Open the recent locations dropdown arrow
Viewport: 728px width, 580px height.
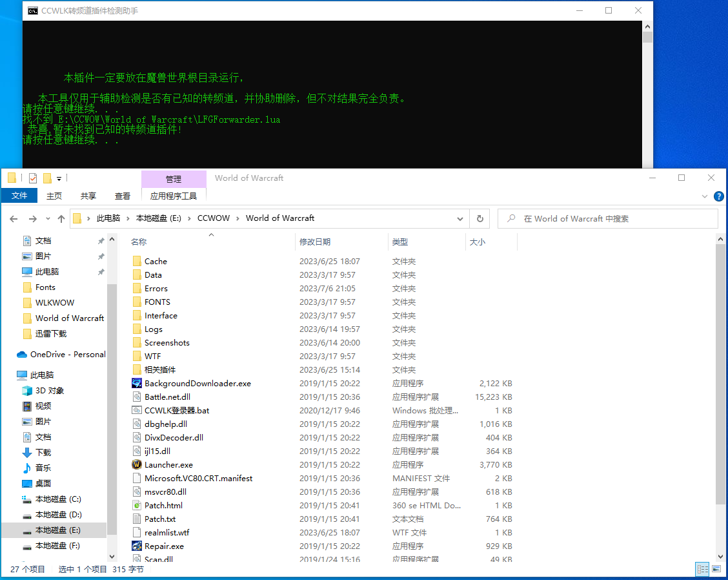48,219
